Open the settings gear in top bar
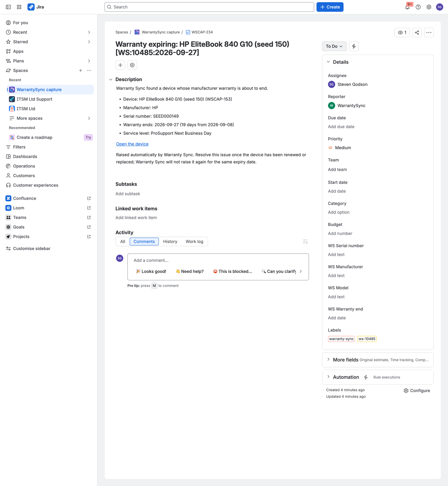The height and width of the screenshot is (486, 448). click(x=429, y=7)
